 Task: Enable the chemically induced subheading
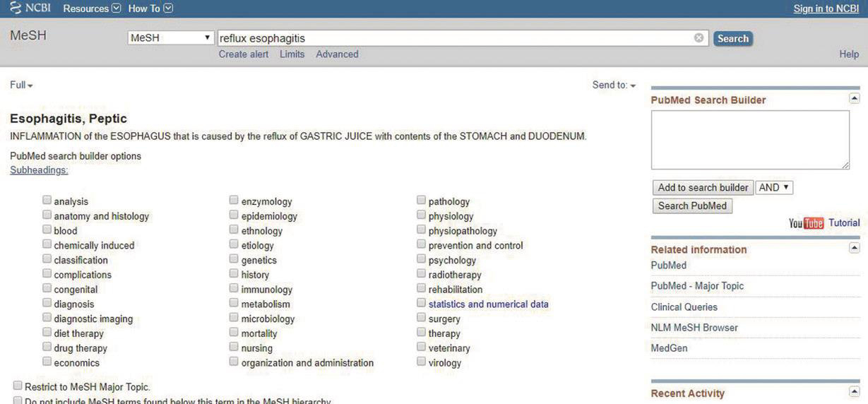click(x=47, y=245)
